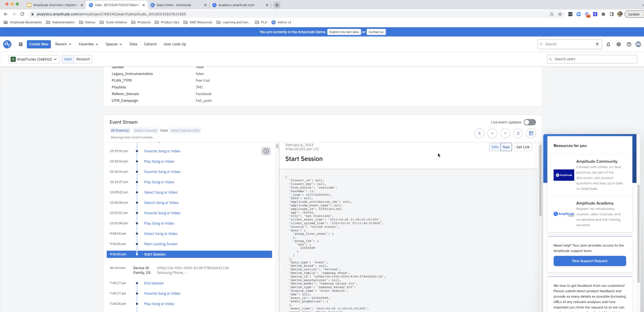Open the notifications bell
The image size is (644, 312).
tap(608, 44)
